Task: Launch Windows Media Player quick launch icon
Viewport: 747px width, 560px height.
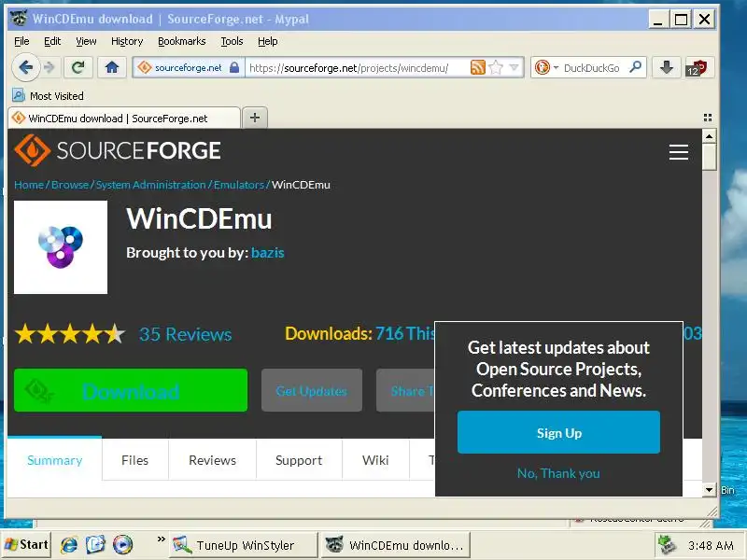Action: pyautogui.click(x=122, y=544)
